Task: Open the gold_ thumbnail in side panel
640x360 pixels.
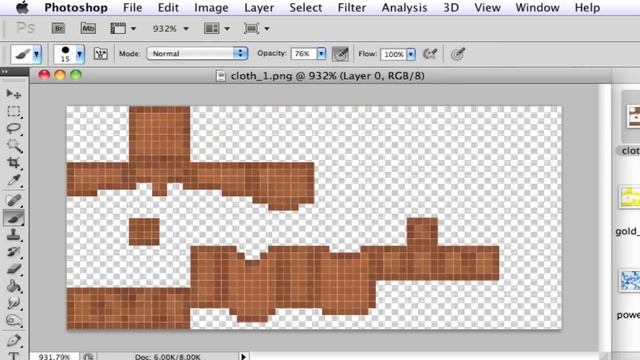Action: (x=630, y=198)
